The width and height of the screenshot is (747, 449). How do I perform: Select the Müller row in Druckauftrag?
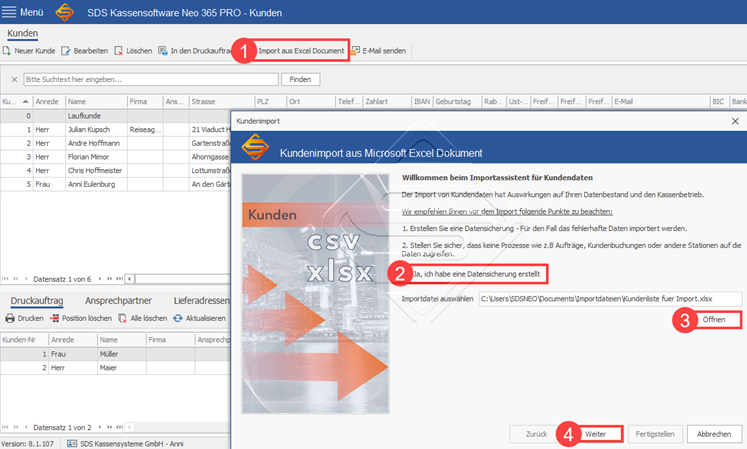tap(115, 354)
